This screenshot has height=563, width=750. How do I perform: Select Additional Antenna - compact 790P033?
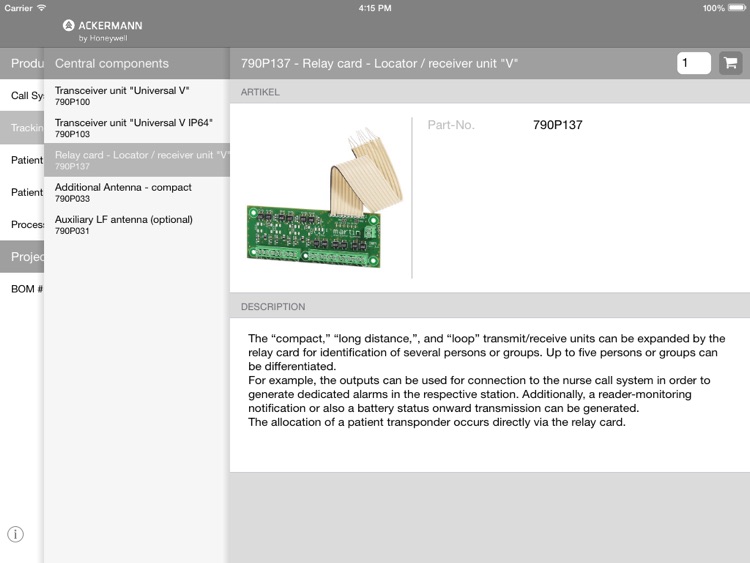pyautogui.click(x=137, y=192)
